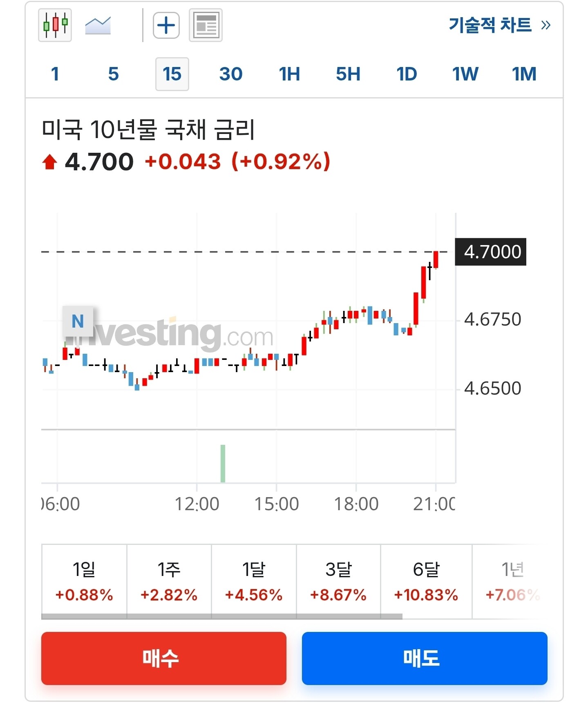Click the plus add-indicator icon
The image size is (588, 703).
coord(166,25)
